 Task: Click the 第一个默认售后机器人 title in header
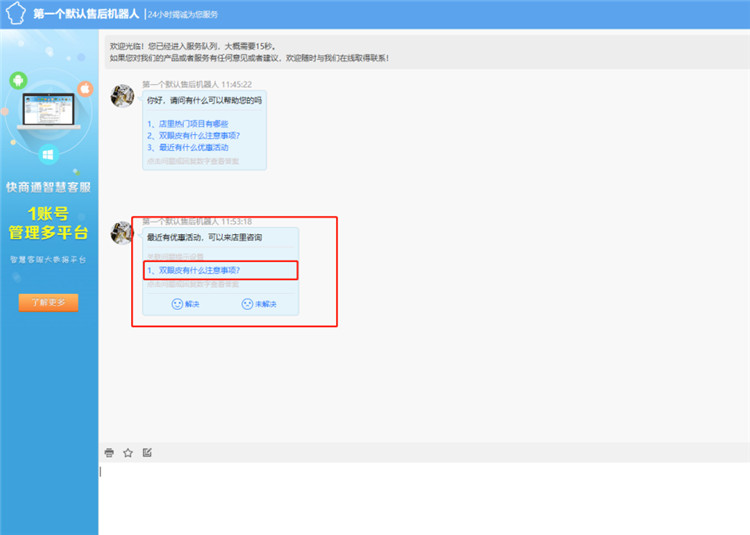click(x=85, y=14)
